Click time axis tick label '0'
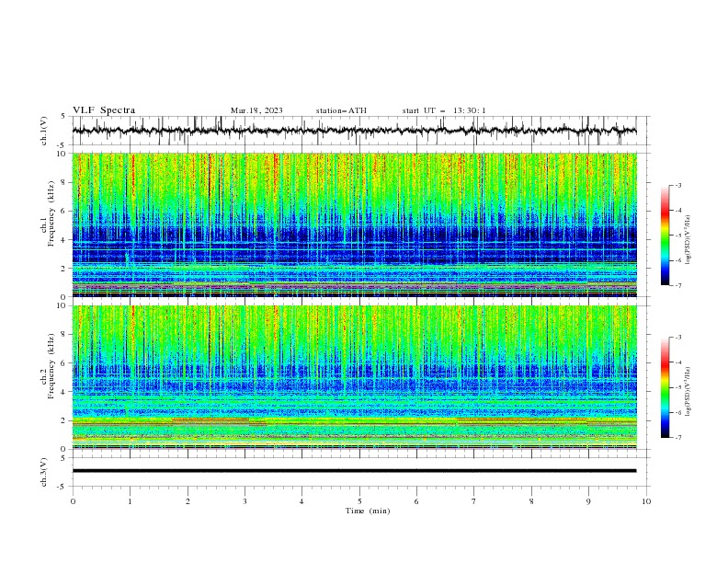The width and height of the screenshot is (728, 563). pos(73,501)
